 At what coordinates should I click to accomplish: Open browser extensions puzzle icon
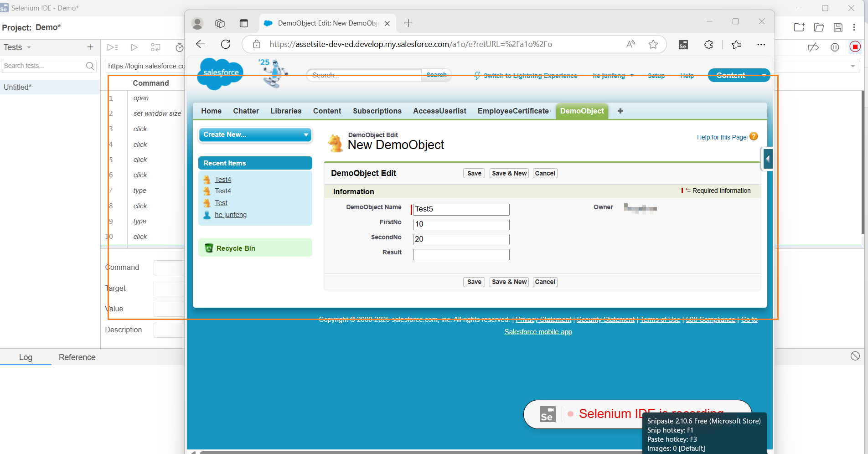[x=708, y=45]
